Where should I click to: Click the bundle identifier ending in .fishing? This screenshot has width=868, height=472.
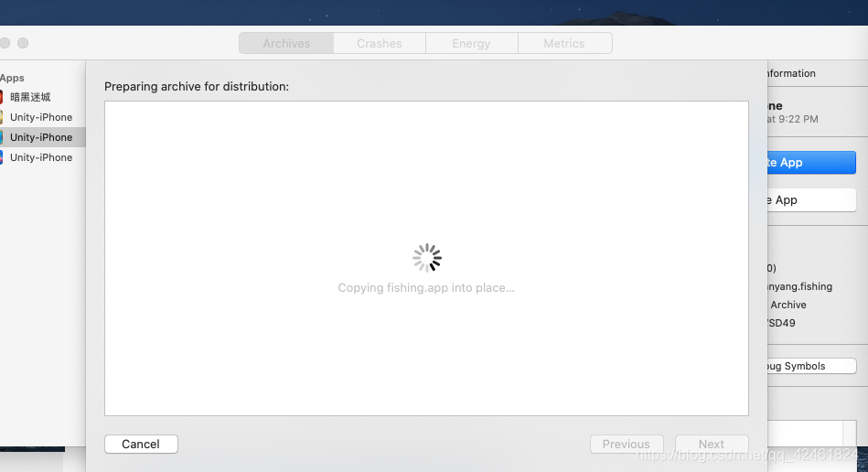point(800,286)
